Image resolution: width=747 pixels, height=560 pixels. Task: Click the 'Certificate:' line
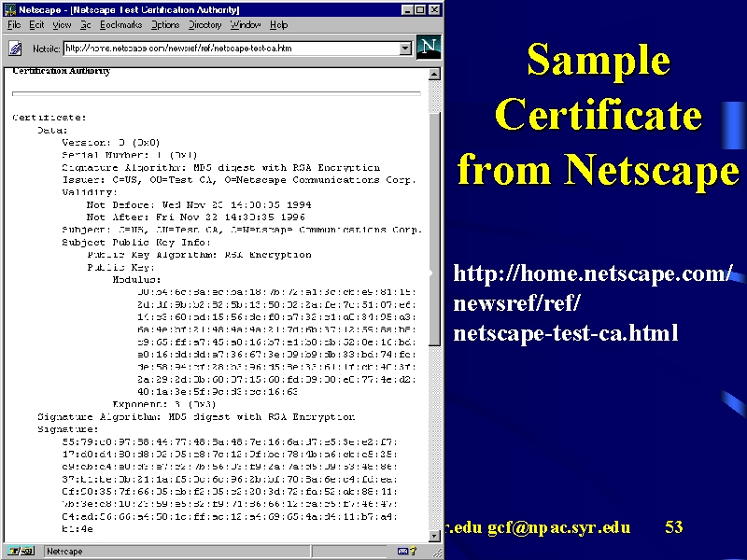pos(49,118)
